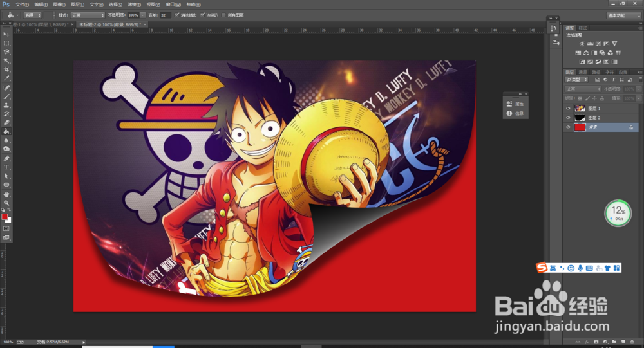644x348 pixels.
Task: Hide layer 图层 2
Action: tap(568, 118)
